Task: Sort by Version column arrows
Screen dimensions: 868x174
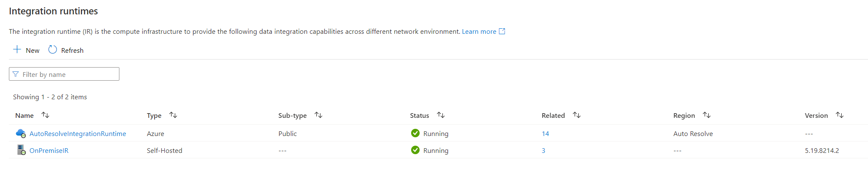Action: tap(840, 115)
